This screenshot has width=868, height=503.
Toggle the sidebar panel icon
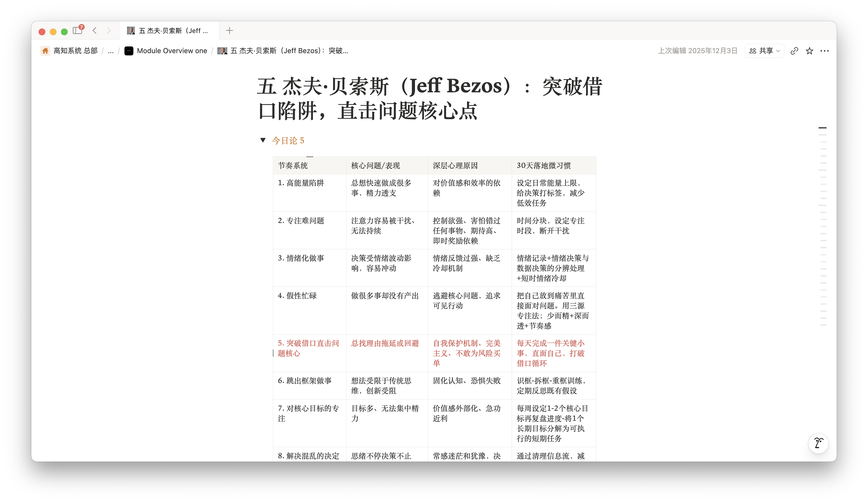click(x=77, y=31)
